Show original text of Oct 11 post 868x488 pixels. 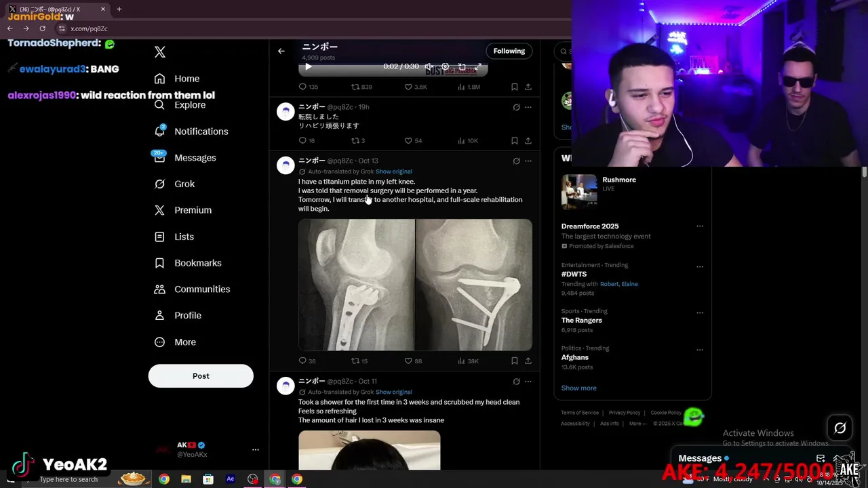(394, 392)
